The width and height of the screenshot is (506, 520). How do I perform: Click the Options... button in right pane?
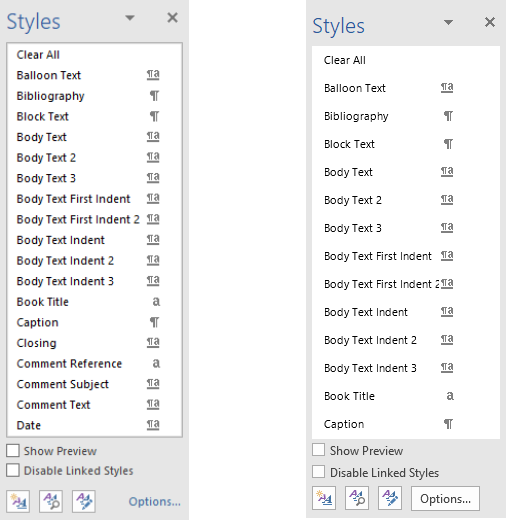pyautogui.click(x=445, y=498)
